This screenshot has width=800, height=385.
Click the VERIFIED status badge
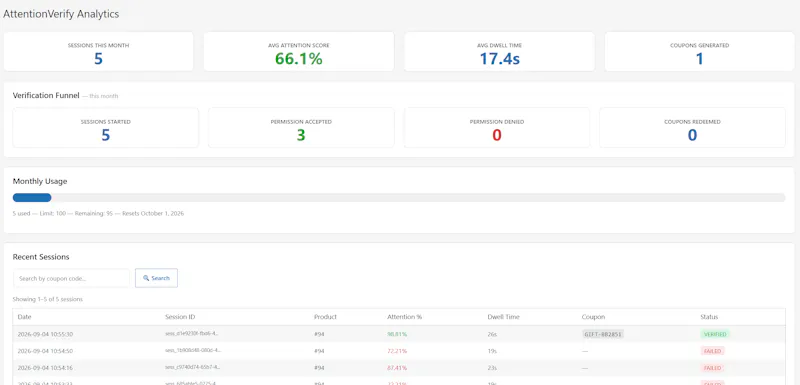715,334
